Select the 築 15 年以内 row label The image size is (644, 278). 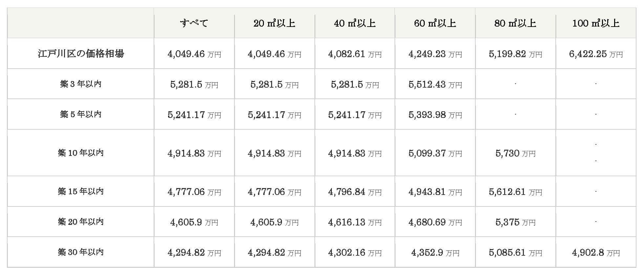81,191
